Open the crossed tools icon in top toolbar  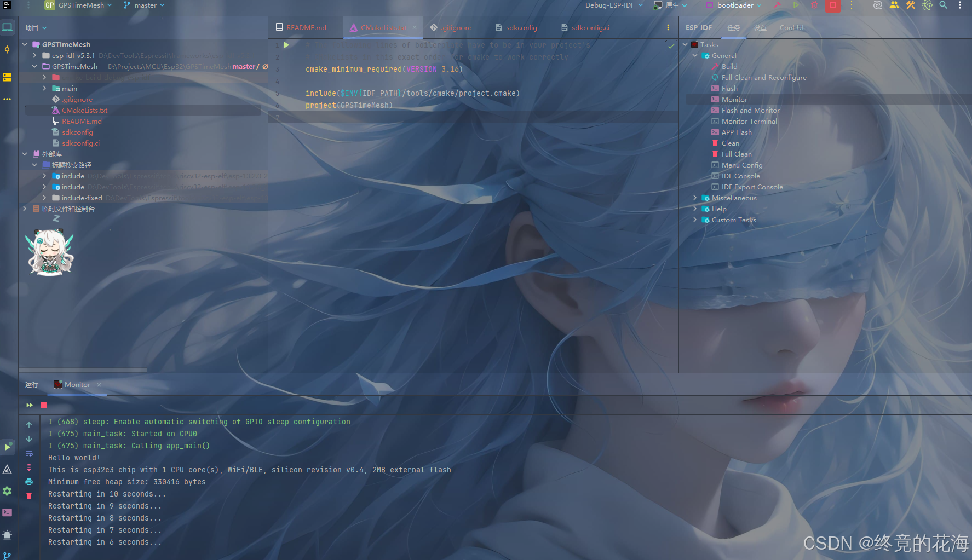911,5
